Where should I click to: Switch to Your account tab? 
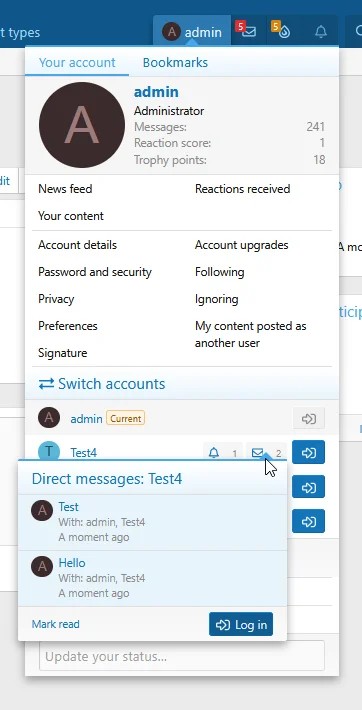[x=77, y=62]
